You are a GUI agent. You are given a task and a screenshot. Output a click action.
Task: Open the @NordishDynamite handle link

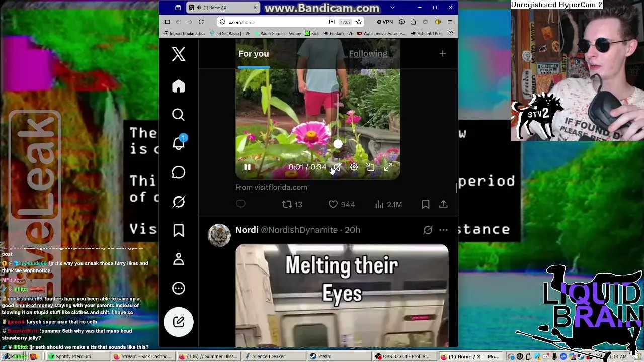299,230
